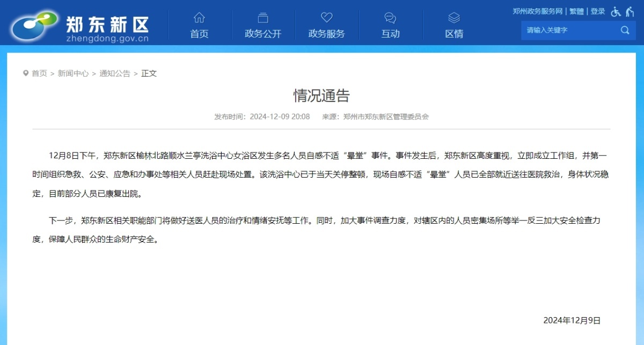Click the 区情 layers icon
Image resolution: width=644 pixels, height=345 pixels.
tap(454, 17)
